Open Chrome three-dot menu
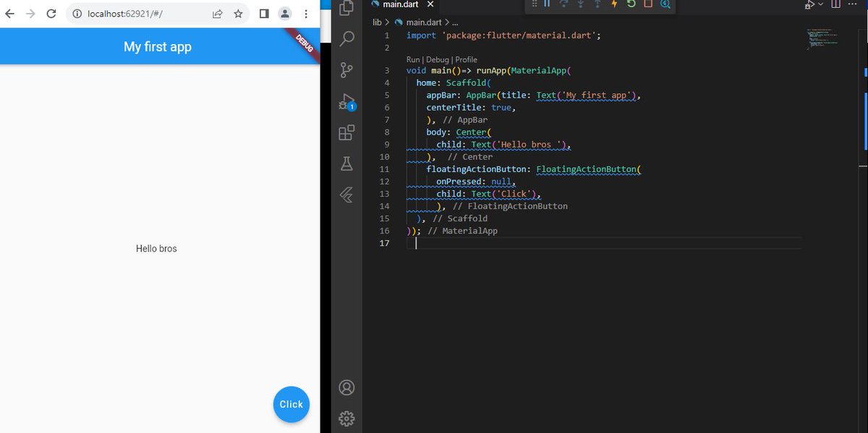Image resolution: width=868 pixels, height=433 pixels. [306, 14]
